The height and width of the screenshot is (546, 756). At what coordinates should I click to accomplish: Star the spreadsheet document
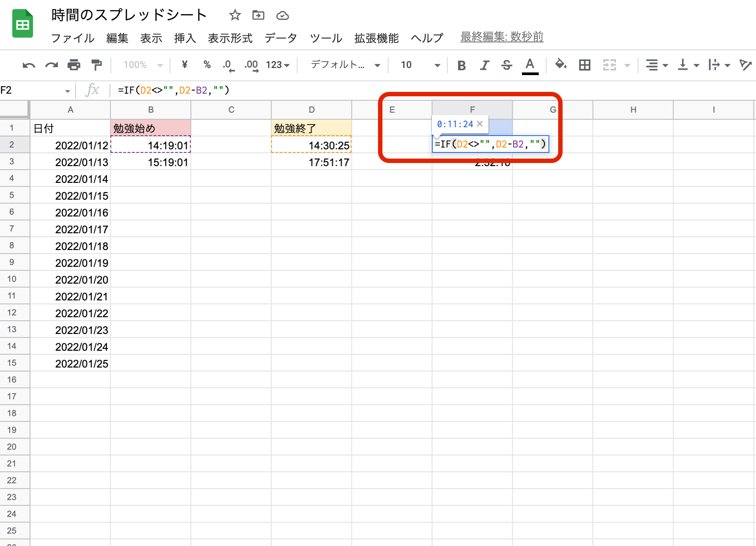coord(235,15)
